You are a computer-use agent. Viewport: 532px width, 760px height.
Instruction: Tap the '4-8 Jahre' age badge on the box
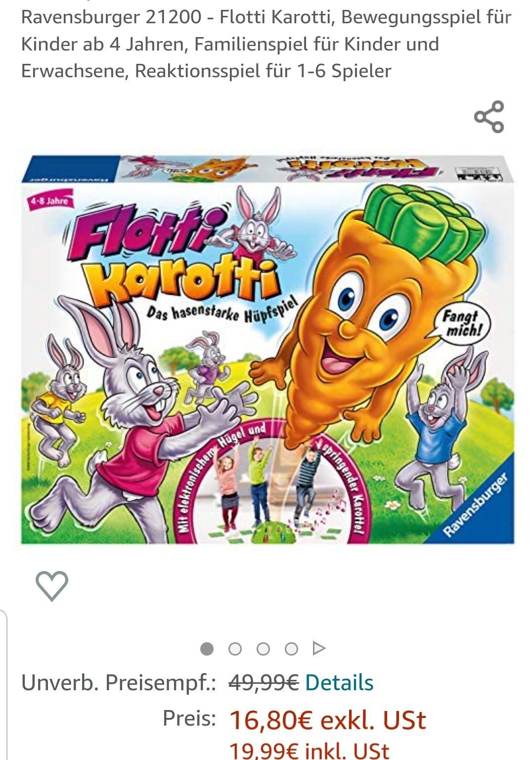tap(48, 201)
